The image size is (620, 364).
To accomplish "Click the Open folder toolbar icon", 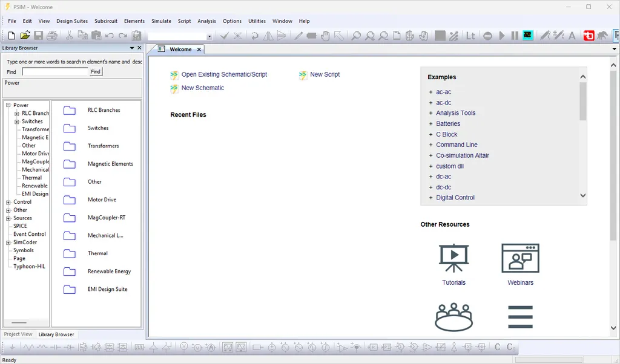I will click(25, 36).
